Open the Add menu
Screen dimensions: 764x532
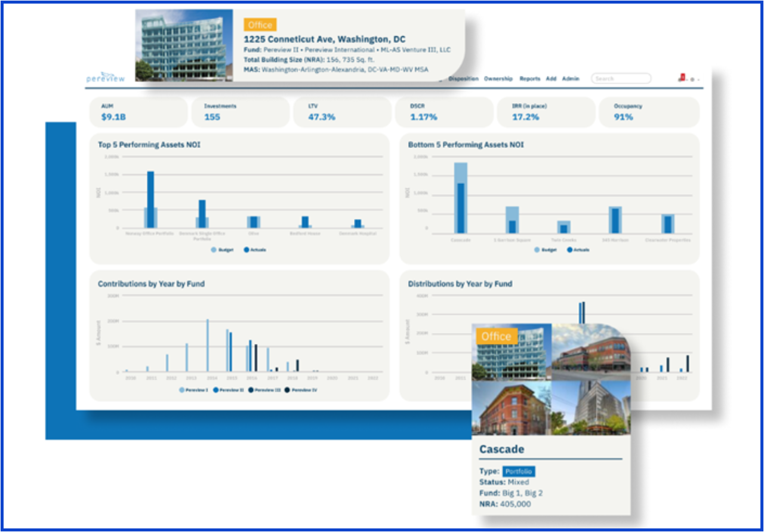551,79
